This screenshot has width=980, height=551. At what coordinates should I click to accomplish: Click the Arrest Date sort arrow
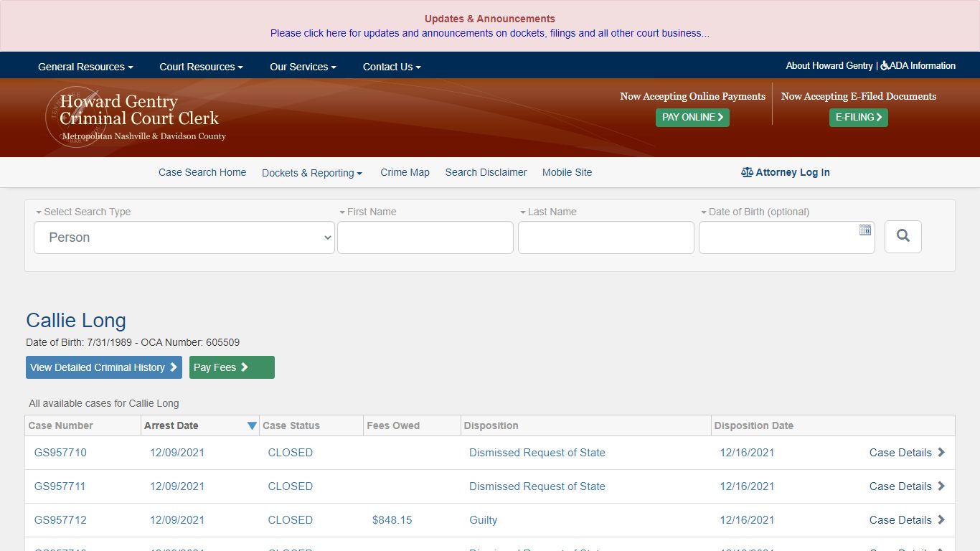pyautogui.click(x=252, y=425)
